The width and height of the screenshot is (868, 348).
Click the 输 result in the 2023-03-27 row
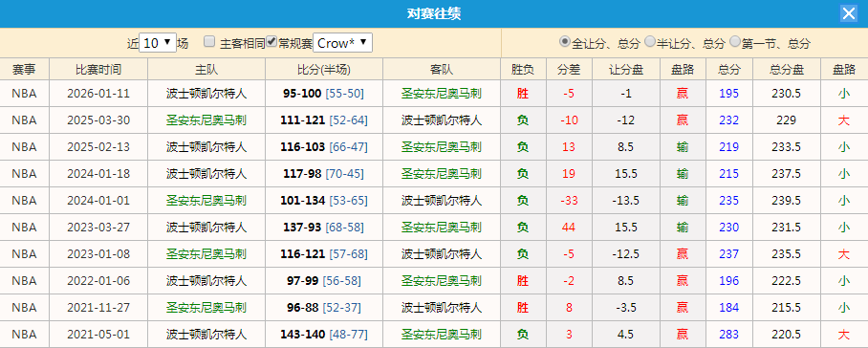[x=682, y=228]
